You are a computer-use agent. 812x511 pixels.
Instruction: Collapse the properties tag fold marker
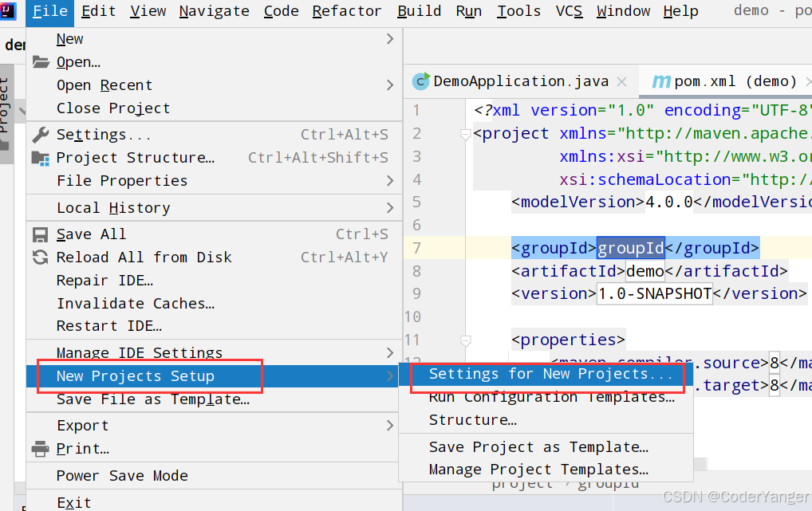click(465, 340)
